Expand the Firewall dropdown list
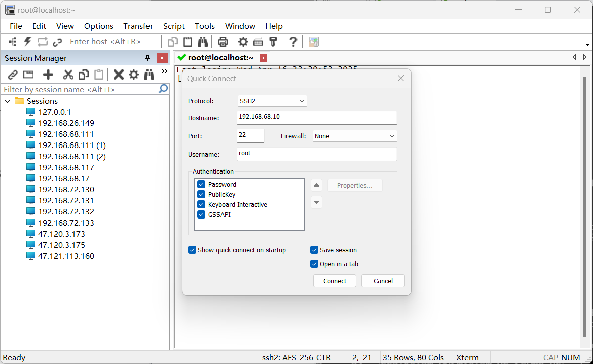Screen dimensions: 593x364 coord(354,136)
